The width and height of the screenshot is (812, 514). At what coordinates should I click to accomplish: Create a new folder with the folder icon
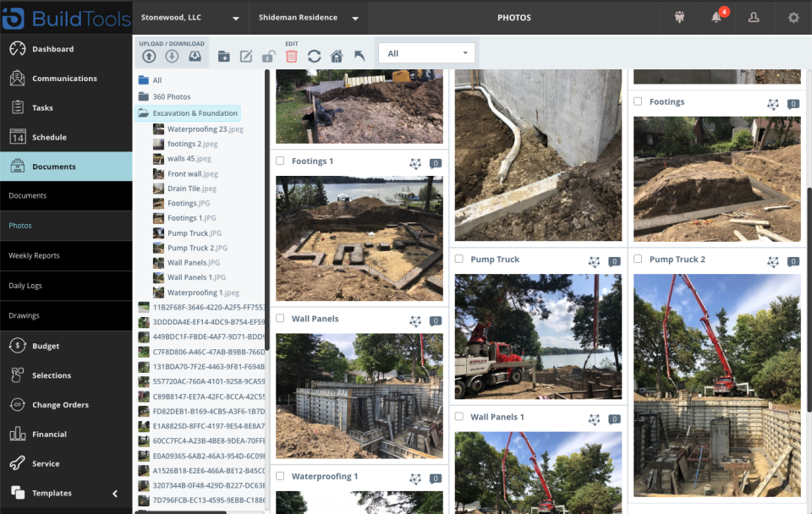[225, 56]
